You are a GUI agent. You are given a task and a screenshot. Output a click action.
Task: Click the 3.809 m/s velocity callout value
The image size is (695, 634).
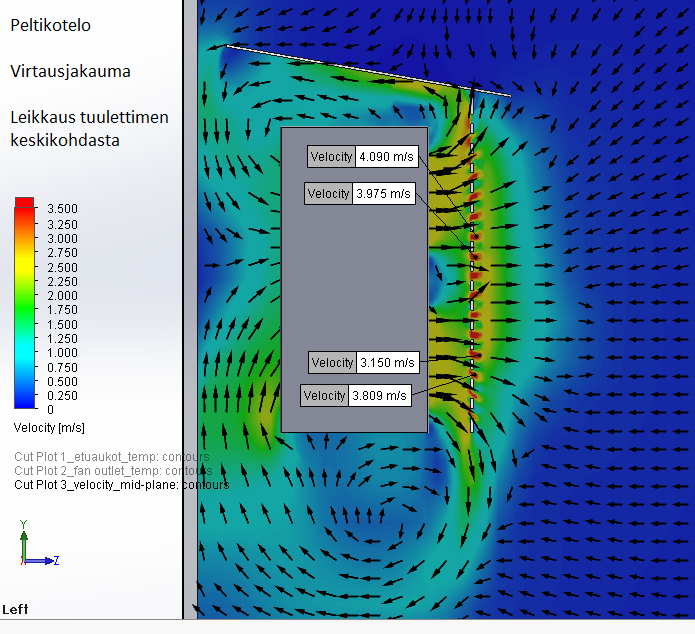[x=380, y=396]
